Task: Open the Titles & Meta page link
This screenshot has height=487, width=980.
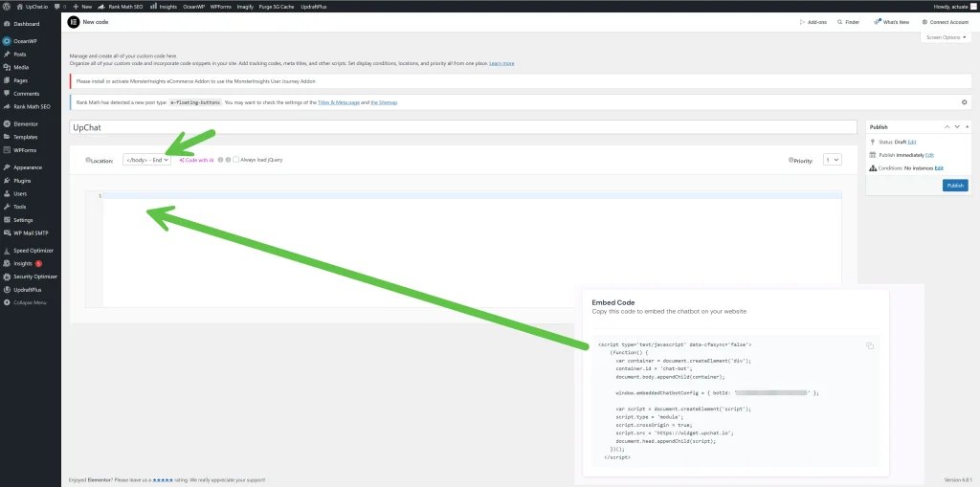Action: pos(338,102)
